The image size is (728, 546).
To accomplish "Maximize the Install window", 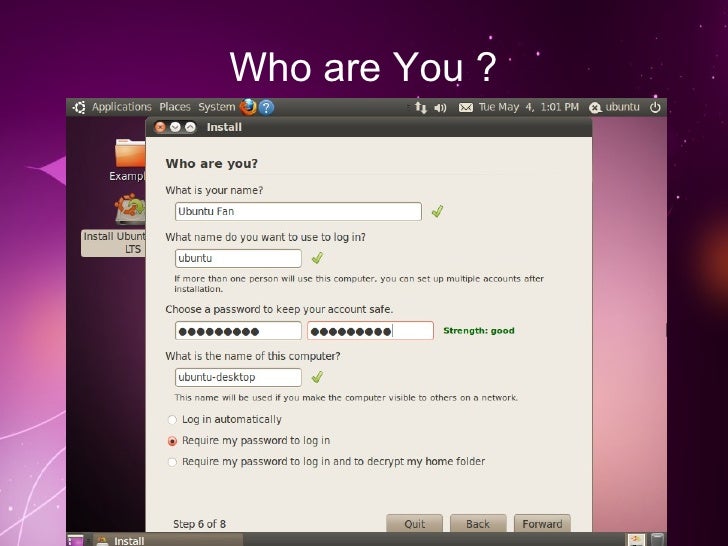I will click(190, 127).
